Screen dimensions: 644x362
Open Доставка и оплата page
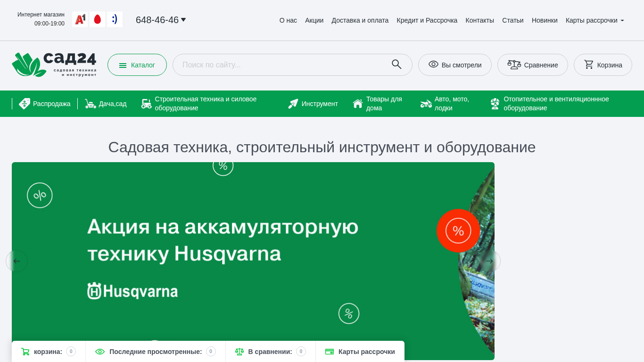tap(360, 20)
